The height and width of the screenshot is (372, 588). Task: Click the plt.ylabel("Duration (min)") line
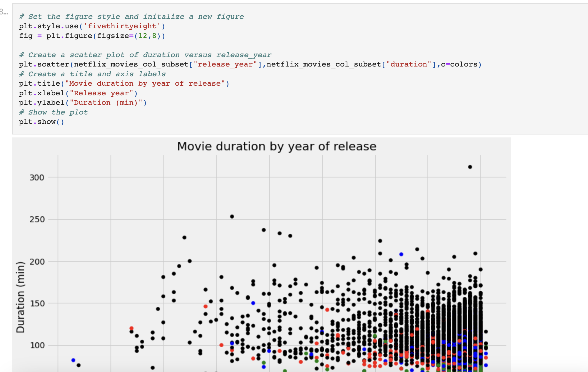pos(82,103)
